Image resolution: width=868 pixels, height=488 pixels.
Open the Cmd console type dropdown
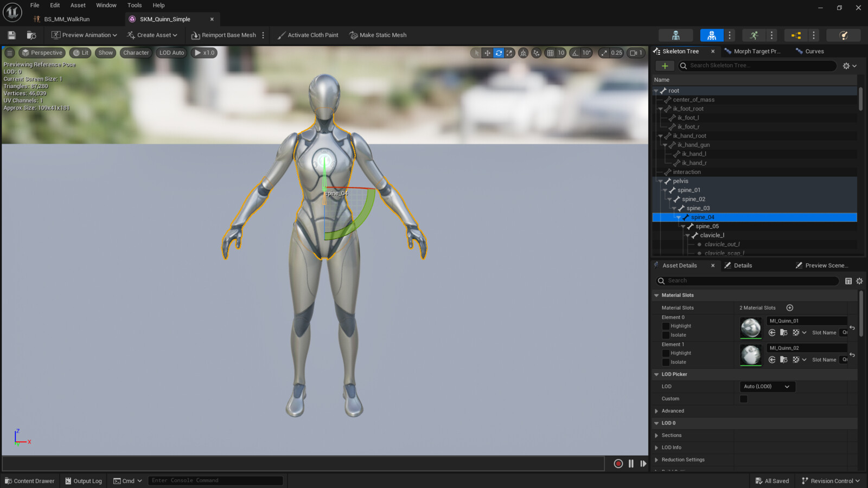point(127,481)
